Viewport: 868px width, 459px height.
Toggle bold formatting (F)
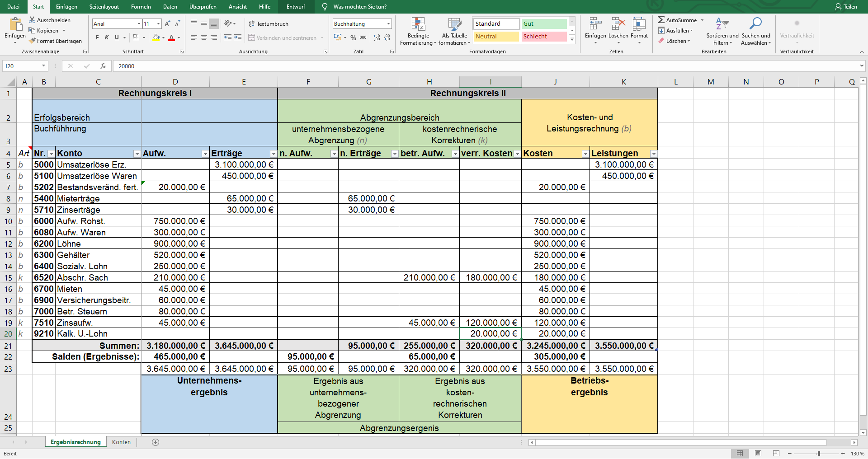[x=97, y=37]
